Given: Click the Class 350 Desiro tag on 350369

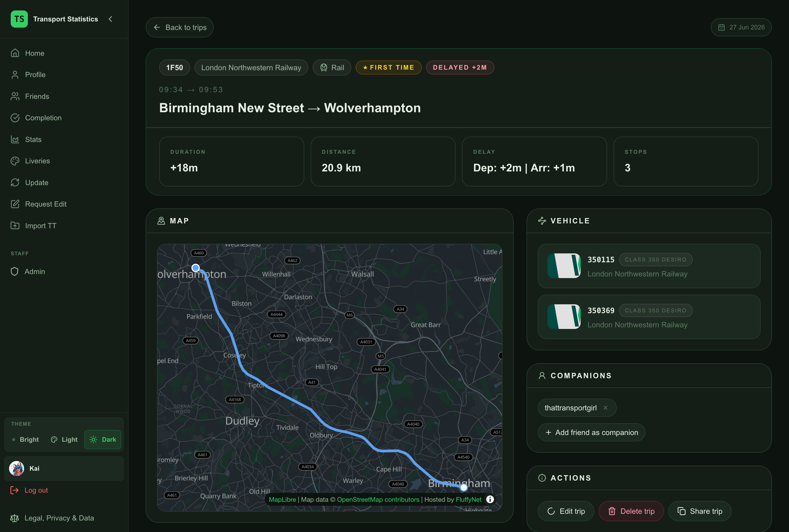Looking at the screenshot, I should pos(656,310).
